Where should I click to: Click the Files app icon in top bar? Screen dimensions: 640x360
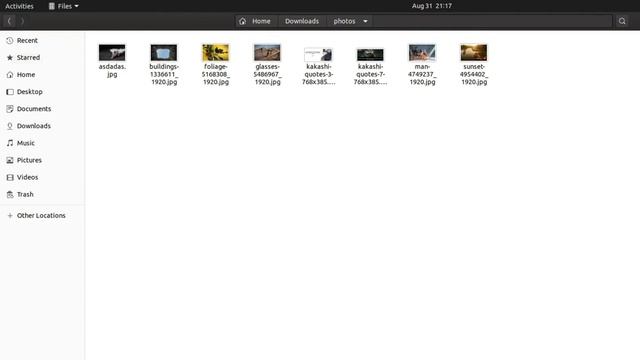pyautogui.click(x=51, y=6)
